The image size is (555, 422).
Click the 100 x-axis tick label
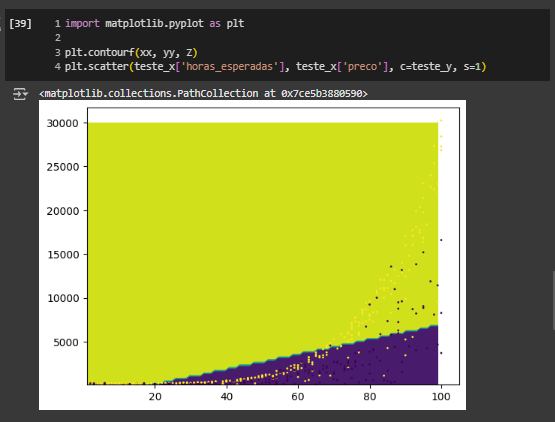click(441, 396)
